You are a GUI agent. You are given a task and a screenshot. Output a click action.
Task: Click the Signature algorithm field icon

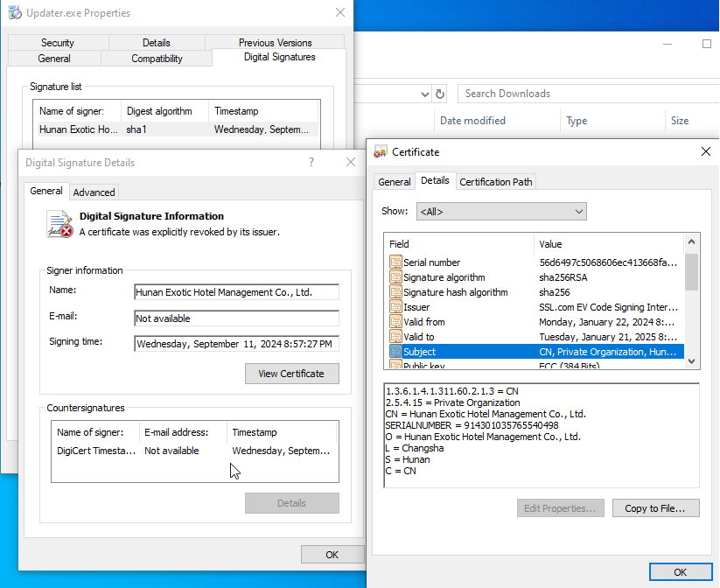pos(395,277)
